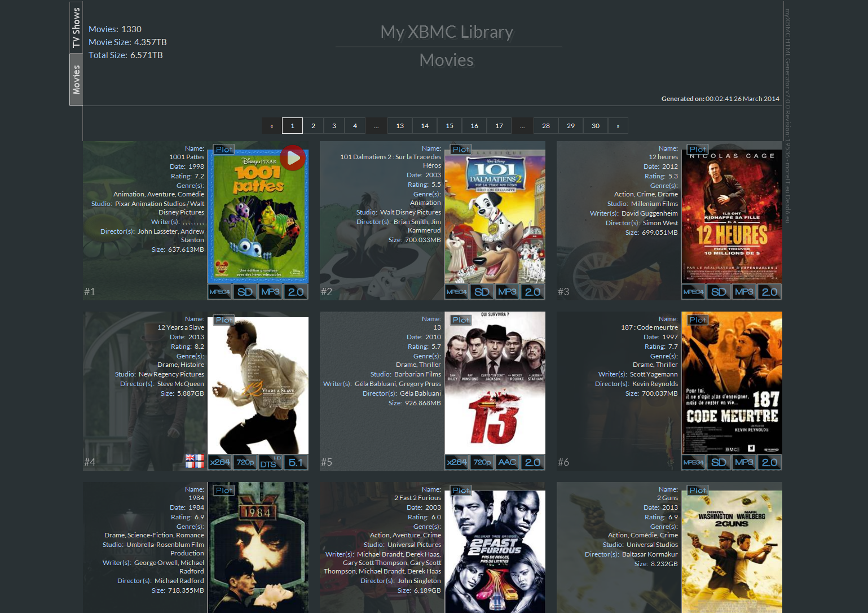868x613 pixels.
Task: Play the 1001 Pattes trailer button
Action: coord(293,158)
